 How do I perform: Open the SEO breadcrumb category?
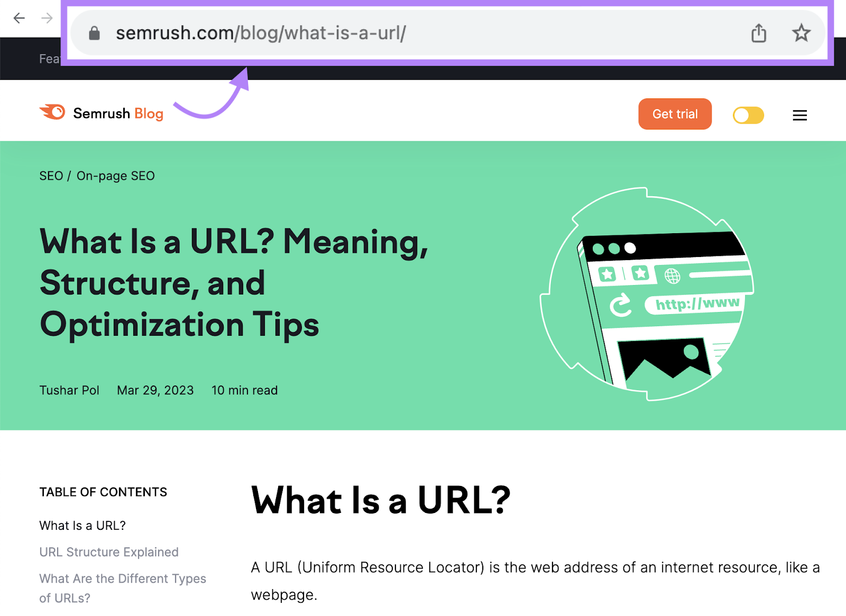tap(51, 176)
